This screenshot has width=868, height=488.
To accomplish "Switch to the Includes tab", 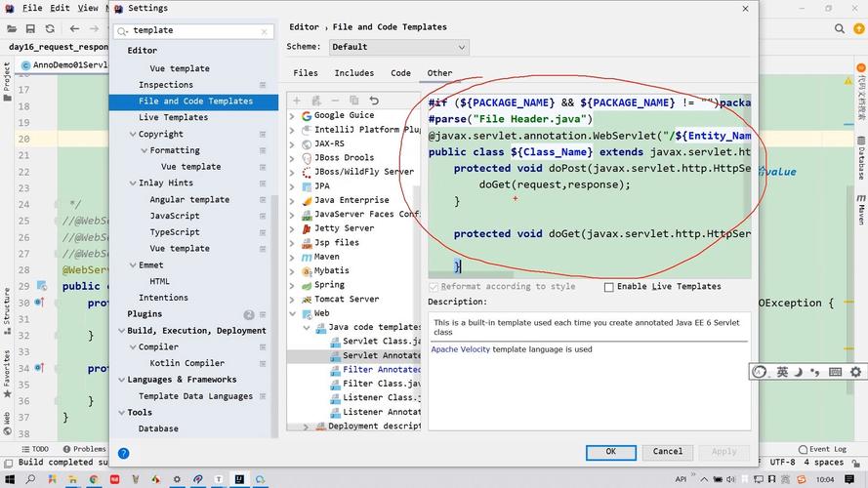I will [353, 73].
